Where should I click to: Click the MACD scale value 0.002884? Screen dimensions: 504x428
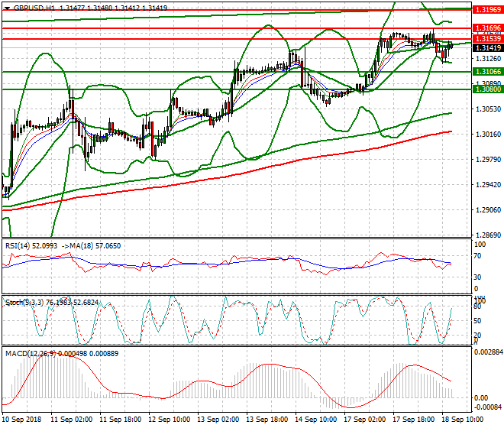[x=488, y=352]
